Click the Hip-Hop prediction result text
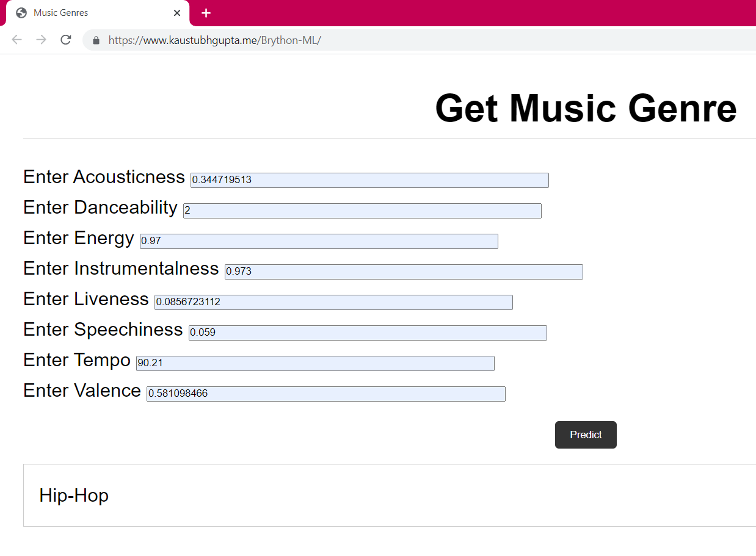This screenshot has height=556, width=756. point(74,495)
